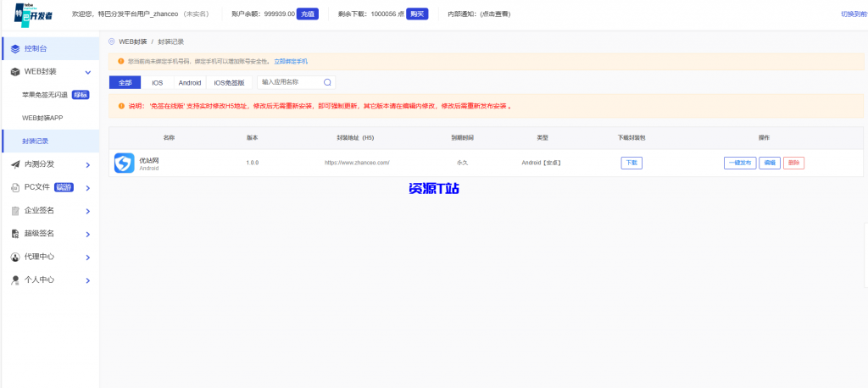Click the 未实名 status text
The image size is (868, 388).
196,14
